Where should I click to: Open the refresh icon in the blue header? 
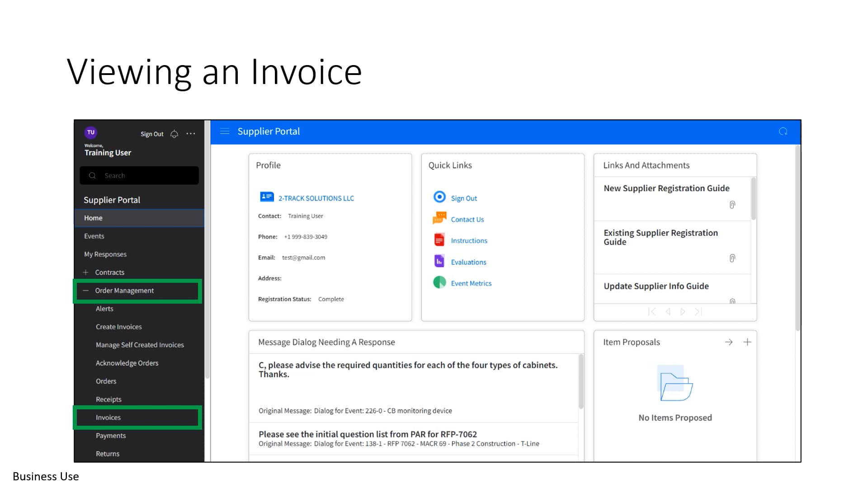783,131
